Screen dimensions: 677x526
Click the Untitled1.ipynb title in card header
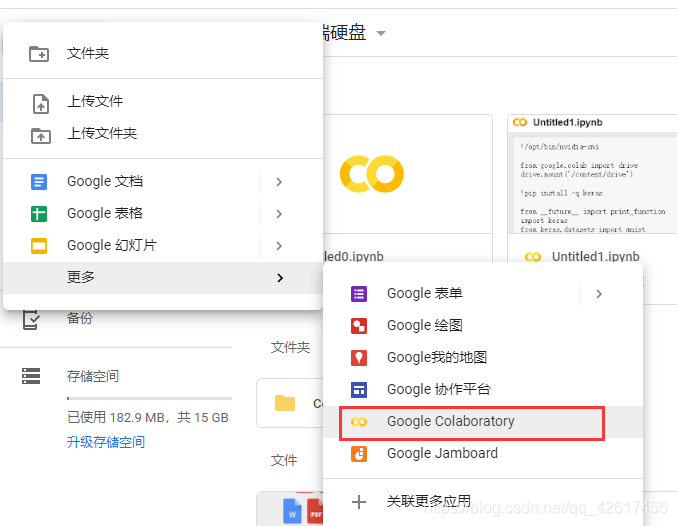click(x=567, y=123)
